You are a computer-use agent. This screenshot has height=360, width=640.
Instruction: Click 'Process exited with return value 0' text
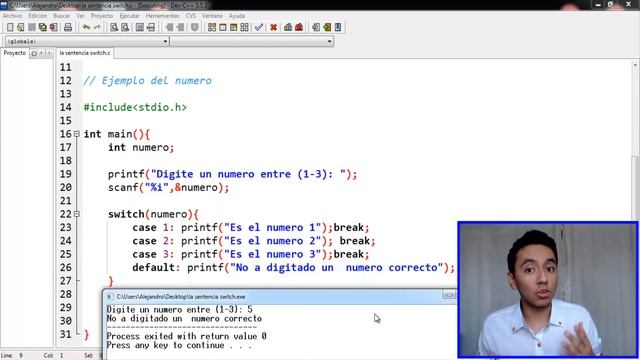point(187,336)
